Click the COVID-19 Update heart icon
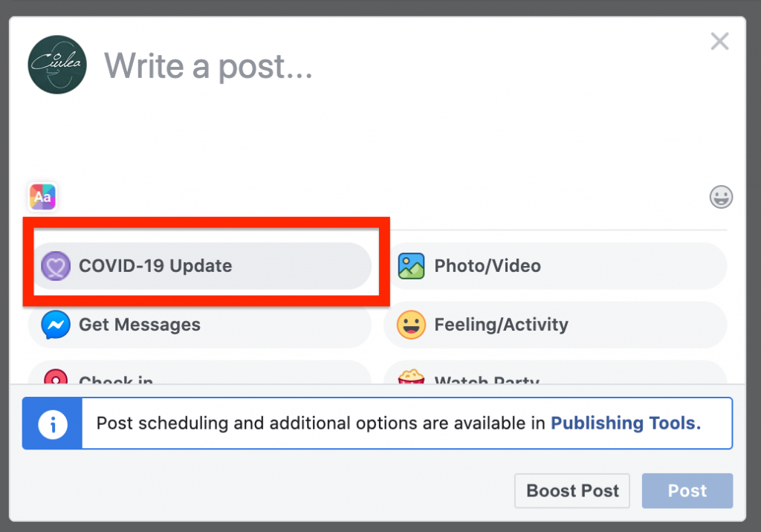Screen dimensions: 761x532 (x=55, y=266)
